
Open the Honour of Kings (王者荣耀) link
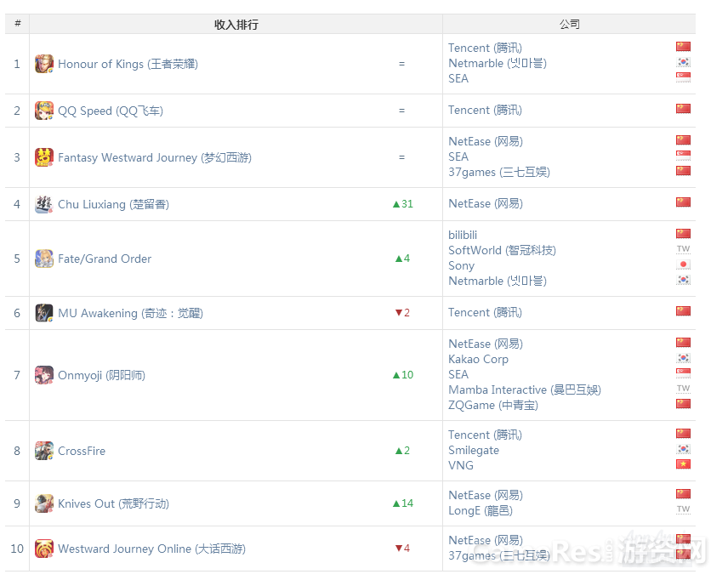click(x=128, y=64)
